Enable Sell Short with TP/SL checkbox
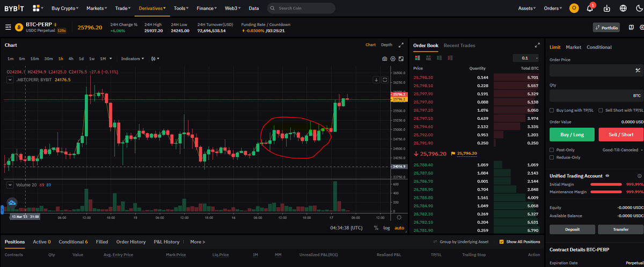The height and width of the screenshot is (267, 644). [601, 110]
